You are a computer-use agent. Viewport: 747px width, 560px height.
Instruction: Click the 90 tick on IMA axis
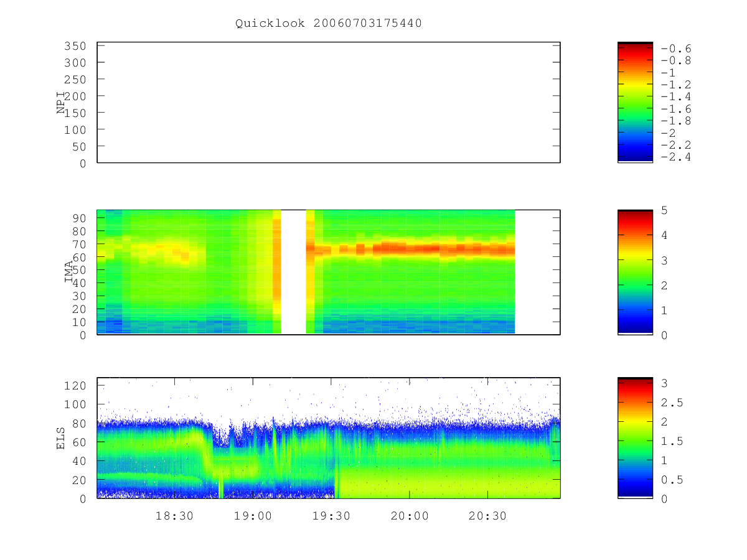click(x=78, y=218)
